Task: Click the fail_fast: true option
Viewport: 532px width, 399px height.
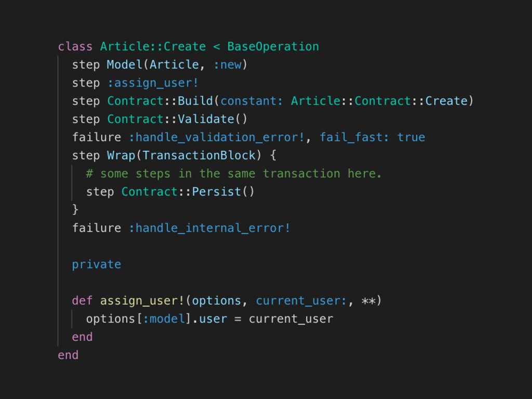Action: [x=372, y=137]
